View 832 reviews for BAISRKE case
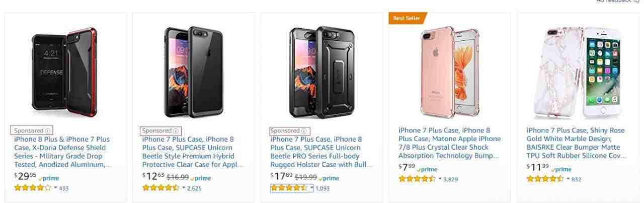Screen dimensions: 644x203 576,179
